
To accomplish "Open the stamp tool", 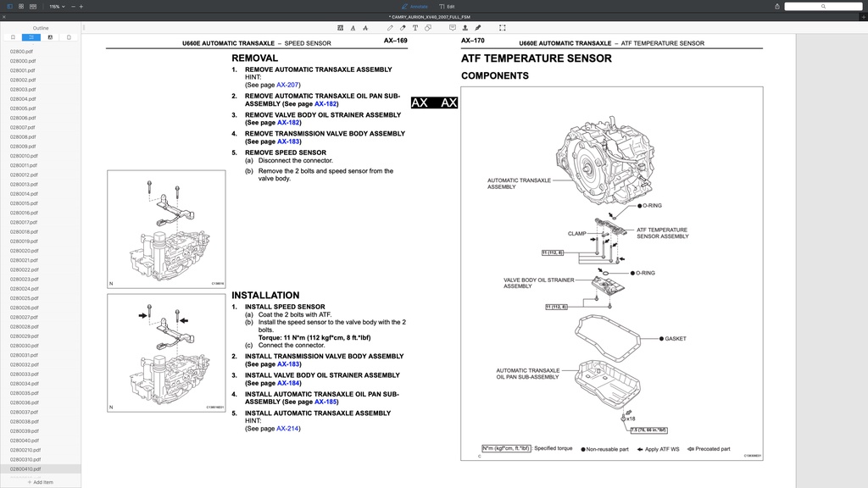I will click(465, 28).
